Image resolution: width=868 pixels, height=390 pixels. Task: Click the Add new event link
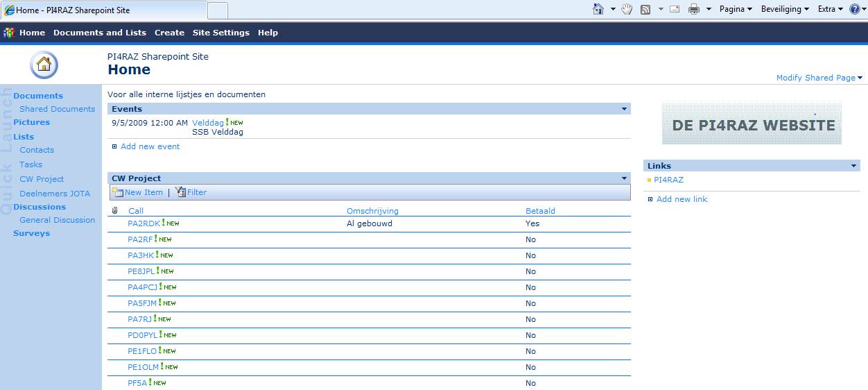150,146
